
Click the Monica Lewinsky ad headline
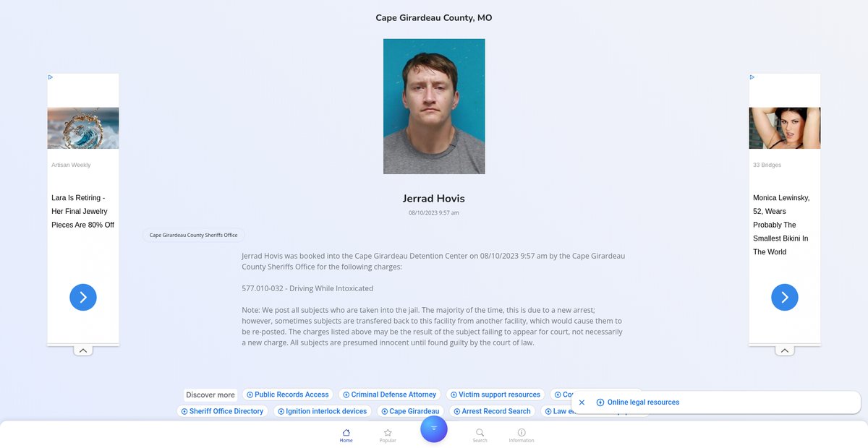click(x=782, y=225)
